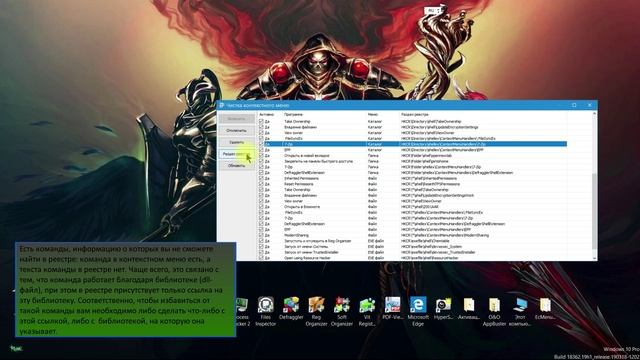Open PDF-Viewer desktop shortcut
The height and width of the screenshot is (360, 640).
pyautogui.click(x=392, y=308)
